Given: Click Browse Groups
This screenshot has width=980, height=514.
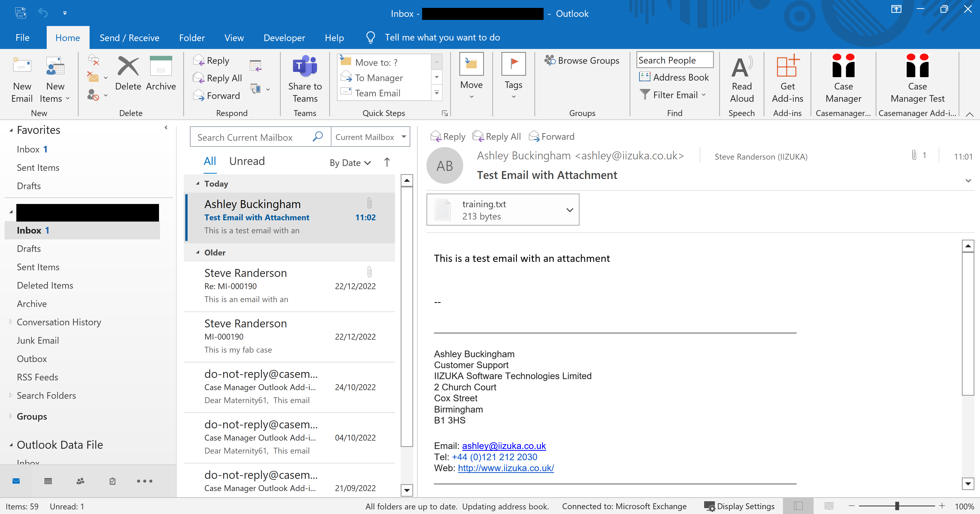Looking at the screenshot, I should pos(582,60).
